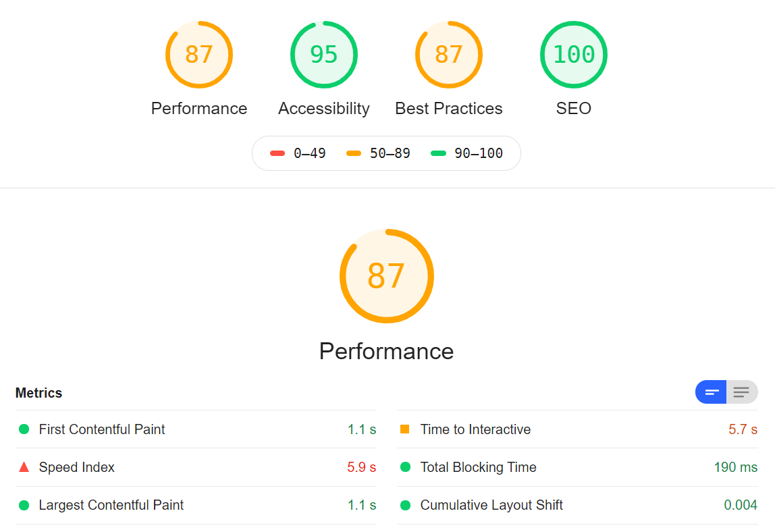
Task: Click the Time to Interactive 5.7 s value
Action: pyautogui.click(x=743, y=429)
